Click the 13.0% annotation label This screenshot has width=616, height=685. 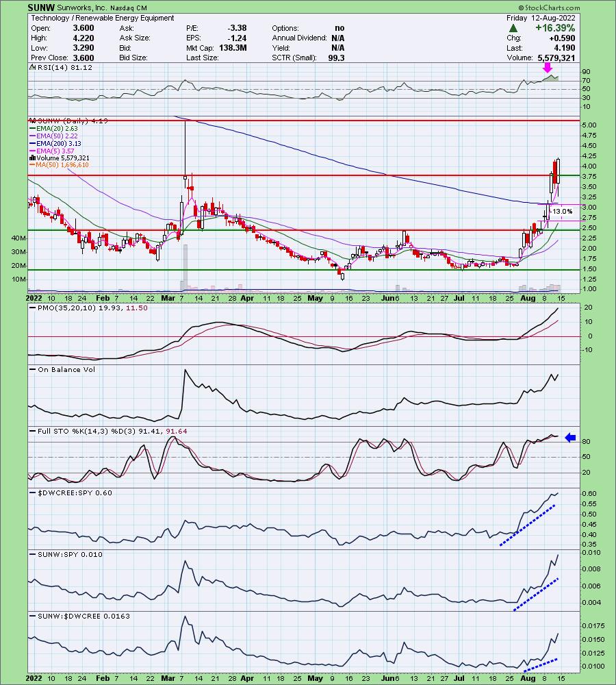pyautogui.click(x=562, y=212)
